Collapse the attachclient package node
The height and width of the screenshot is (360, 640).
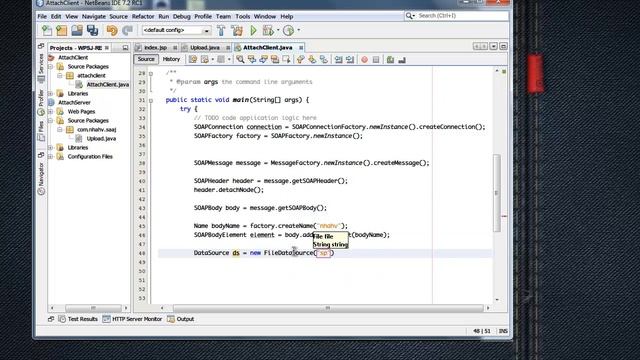[x=60, y=76]
